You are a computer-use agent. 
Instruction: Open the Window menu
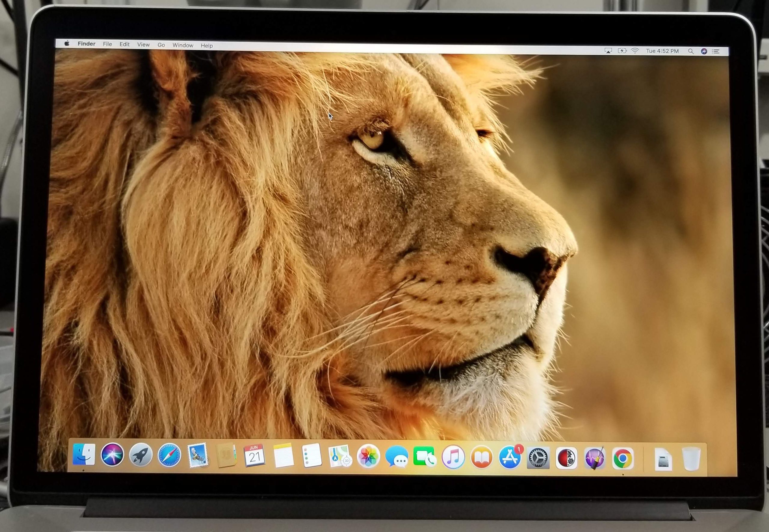coord(183,45)
